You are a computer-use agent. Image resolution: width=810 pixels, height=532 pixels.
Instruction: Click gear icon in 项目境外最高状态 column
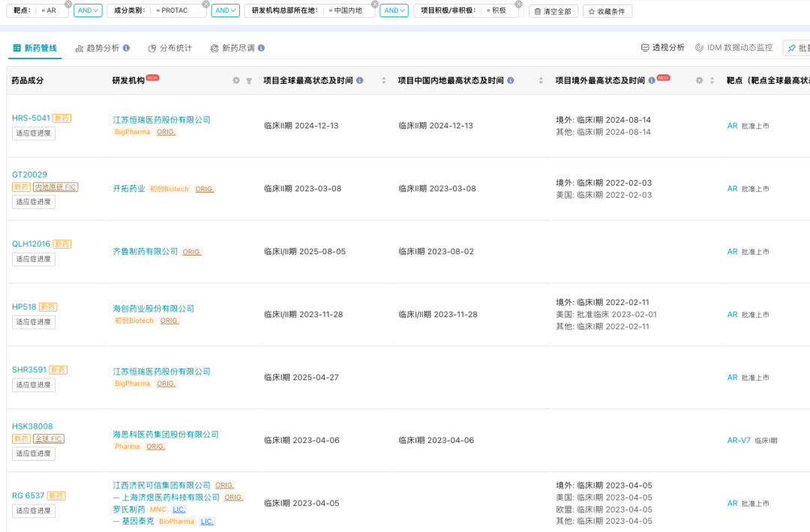[x=700, y=80]
